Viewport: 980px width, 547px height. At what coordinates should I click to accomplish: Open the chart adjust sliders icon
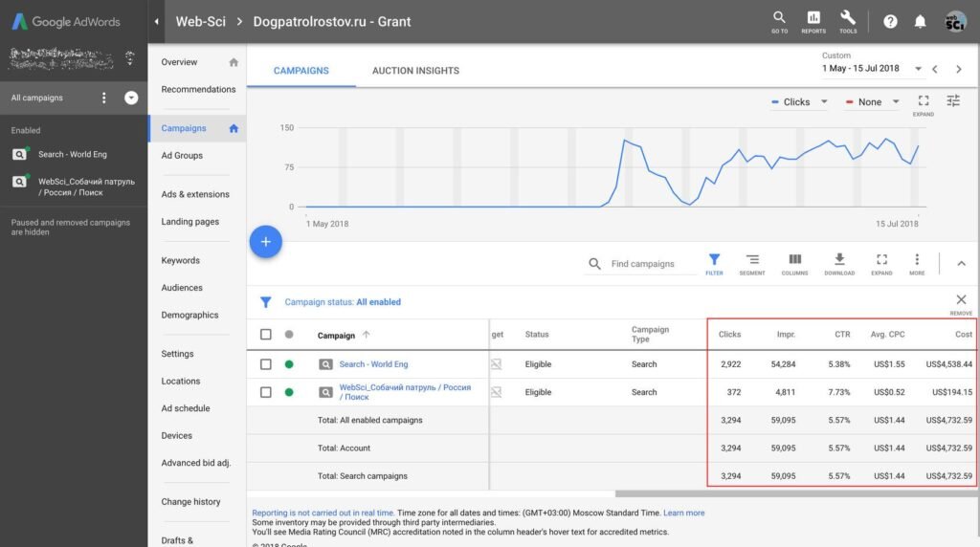tap(953, 100)
